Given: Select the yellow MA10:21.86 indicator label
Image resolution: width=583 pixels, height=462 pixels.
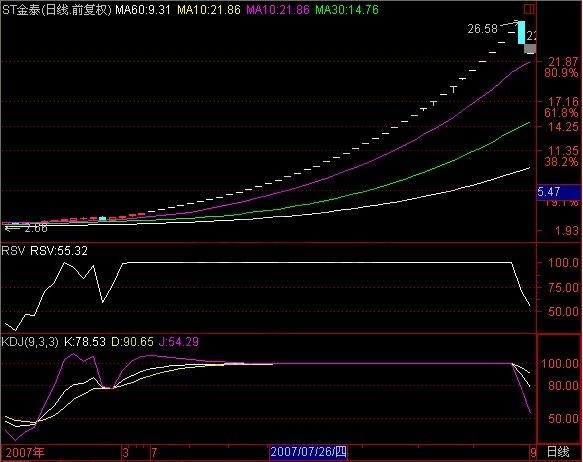Looking at the screenshot, I should pos(209,10).
